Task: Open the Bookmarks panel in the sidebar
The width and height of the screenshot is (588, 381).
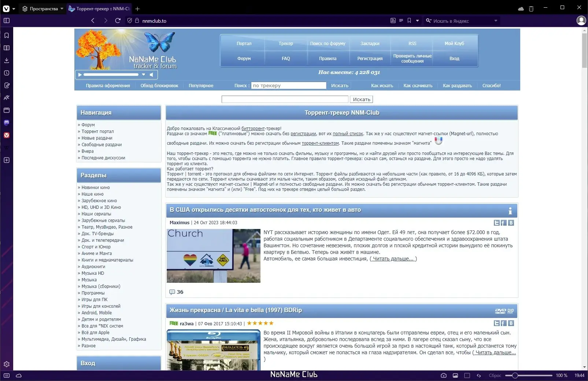Action: (7, 36)
